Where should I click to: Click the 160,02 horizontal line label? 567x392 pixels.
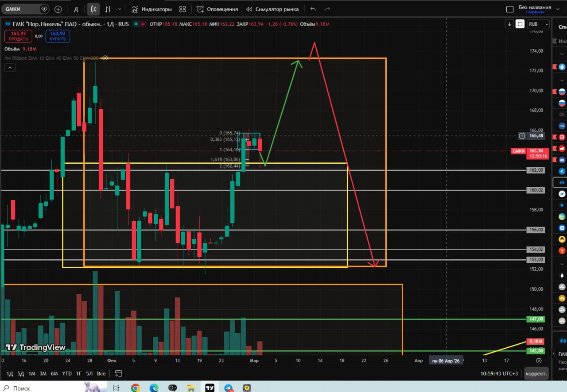pyautogui.click(x=536, y=190)
